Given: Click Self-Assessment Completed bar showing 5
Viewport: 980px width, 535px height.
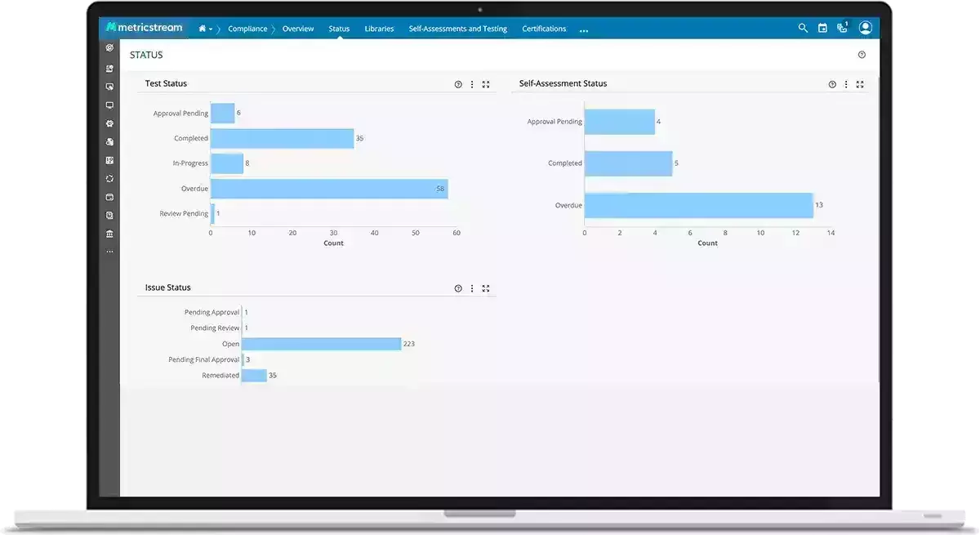Looking at the screenshot, I should 629,163.
